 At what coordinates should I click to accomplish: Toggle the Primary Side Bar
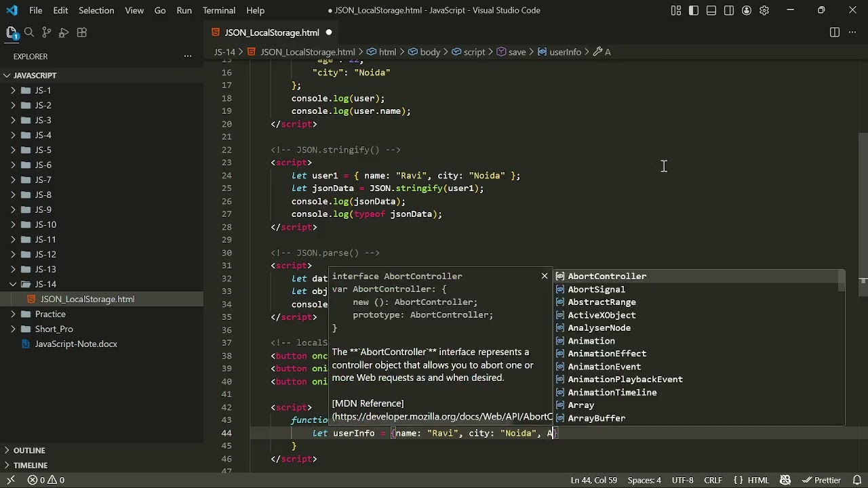tap(694, 10)
